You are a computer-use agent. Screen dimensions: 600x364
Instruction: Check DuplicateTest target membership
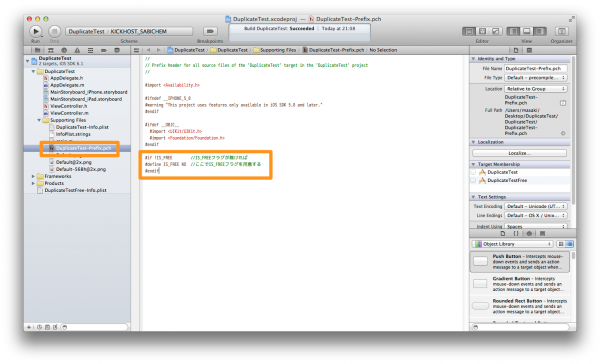click(x=474, y=172)
